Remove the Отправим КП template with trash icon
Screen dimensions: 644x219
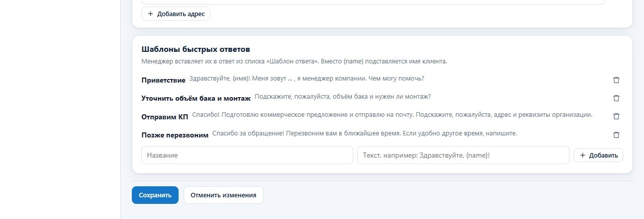pos(616,116)
